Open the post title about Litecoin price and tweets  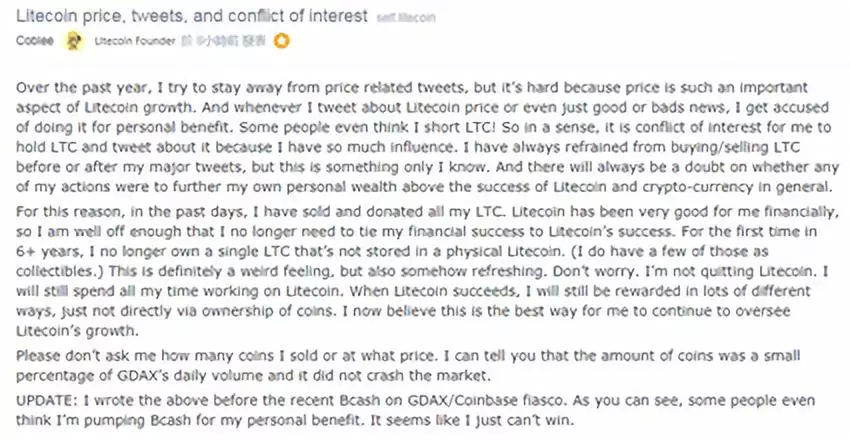click(192, 16)
